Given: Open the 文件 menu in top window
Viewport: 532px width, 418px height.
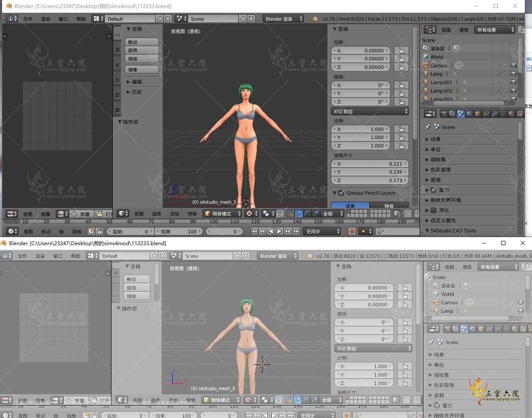Looking at the screenshot, I should 28,19.
